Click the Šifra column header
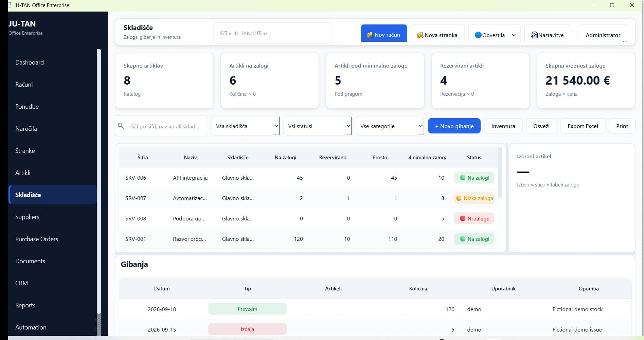 point(143,157)
